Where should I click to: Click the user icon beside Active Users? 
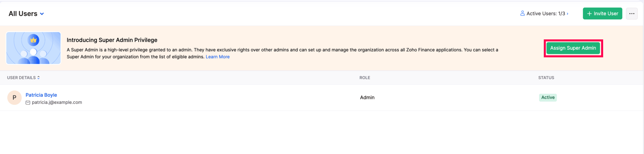(x=522, y=13)
